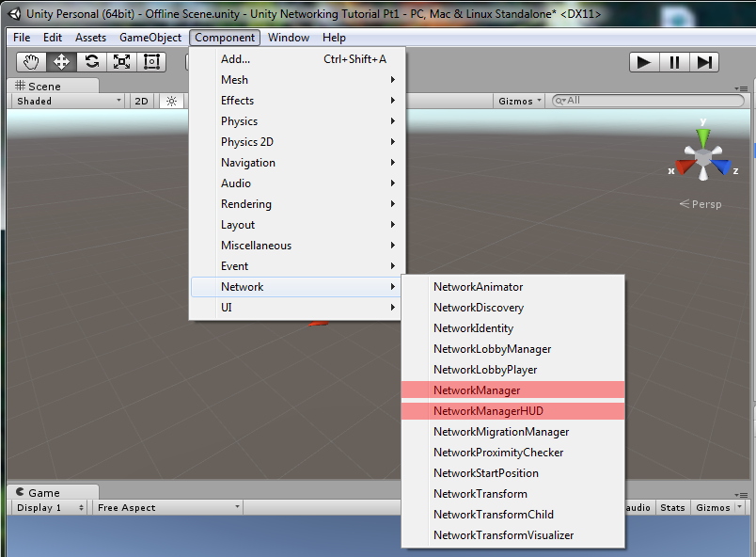Add NetworkIdentity component
756x557 pixels.
[513, 328]
